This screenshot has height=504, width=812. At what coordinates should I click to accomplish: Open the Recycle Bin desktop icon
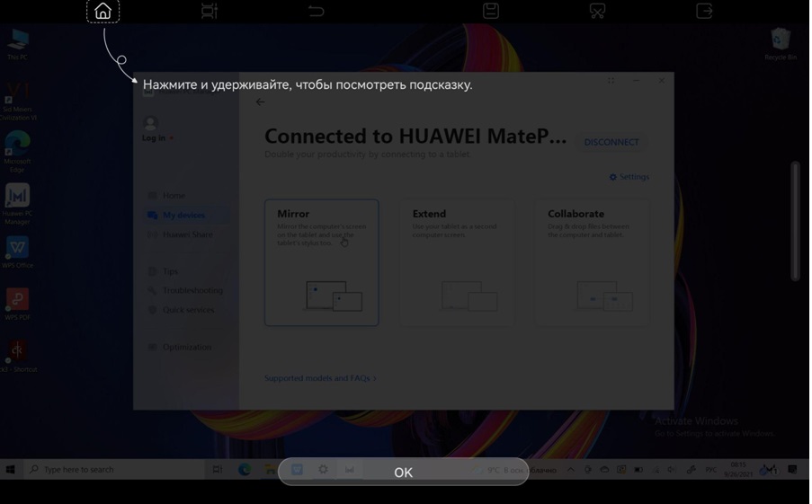(x=780, y=41)
